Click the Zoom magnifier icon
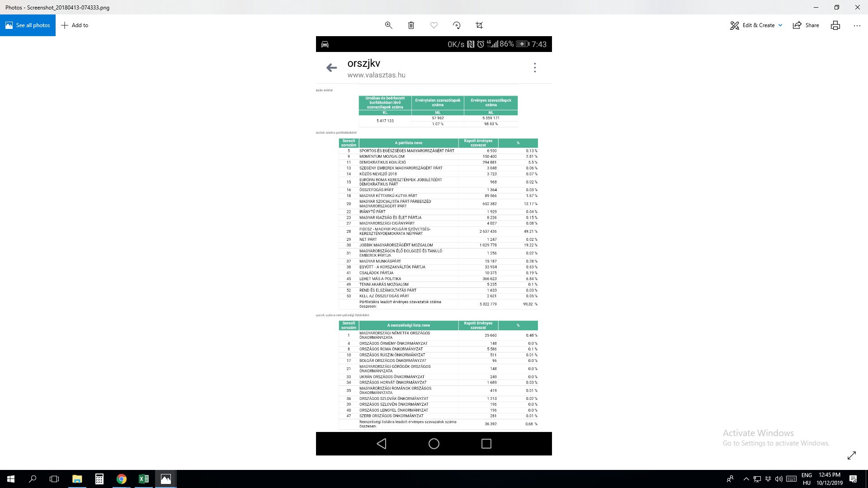This screenshot has width=868, height=488. tap(388, 25)
